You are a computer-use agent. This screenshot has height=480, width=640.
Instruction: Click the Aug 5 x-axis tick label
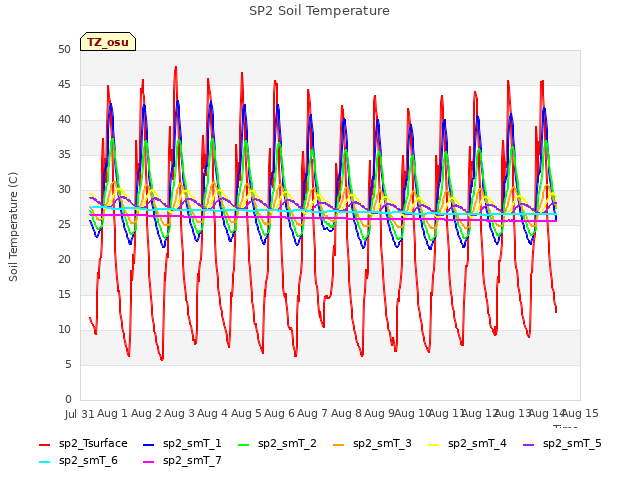pyautogui.click(x=246, y=413)
